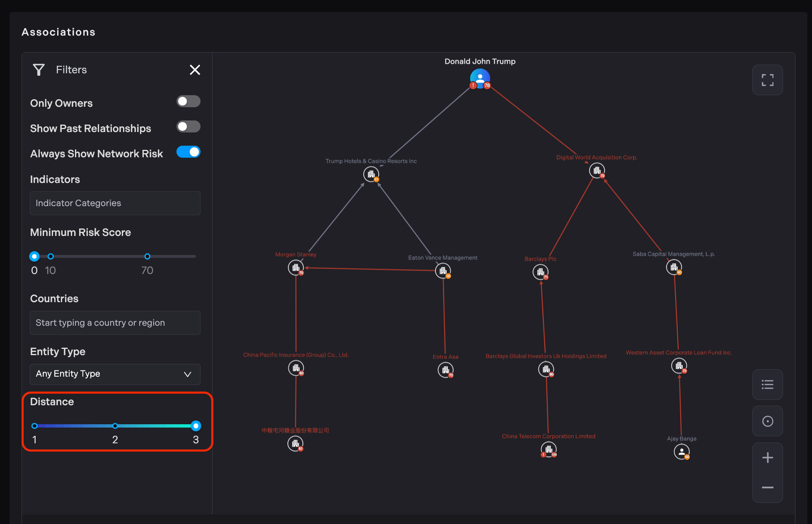Click the Digital World Acquisition Corp. label

597,157
